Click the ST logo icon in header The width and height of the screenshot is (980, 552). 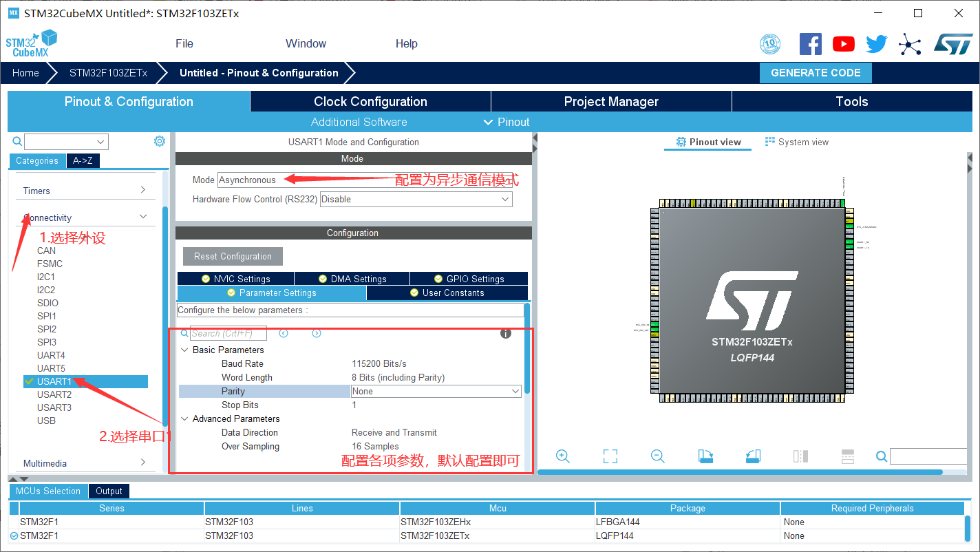953,43
